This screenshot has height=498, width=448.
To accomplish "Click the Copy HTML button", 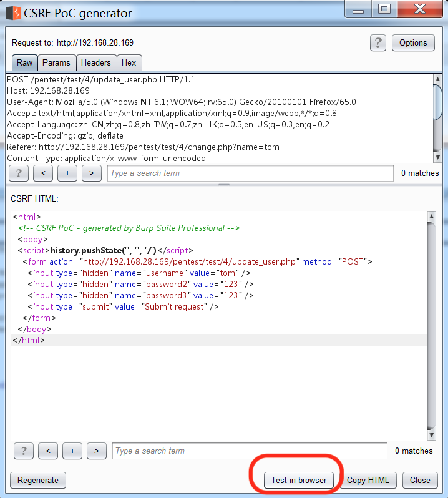I will [368, 481].
